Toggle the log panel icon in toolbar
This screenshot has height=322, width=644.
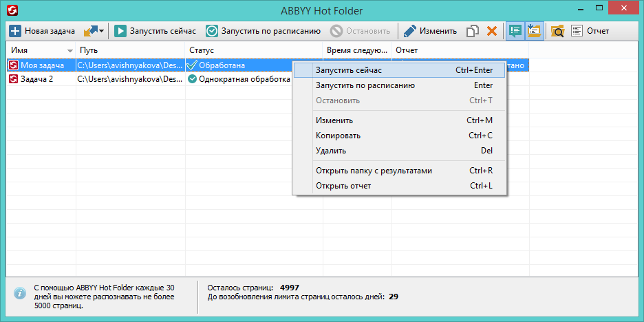[x=515, y=31]
